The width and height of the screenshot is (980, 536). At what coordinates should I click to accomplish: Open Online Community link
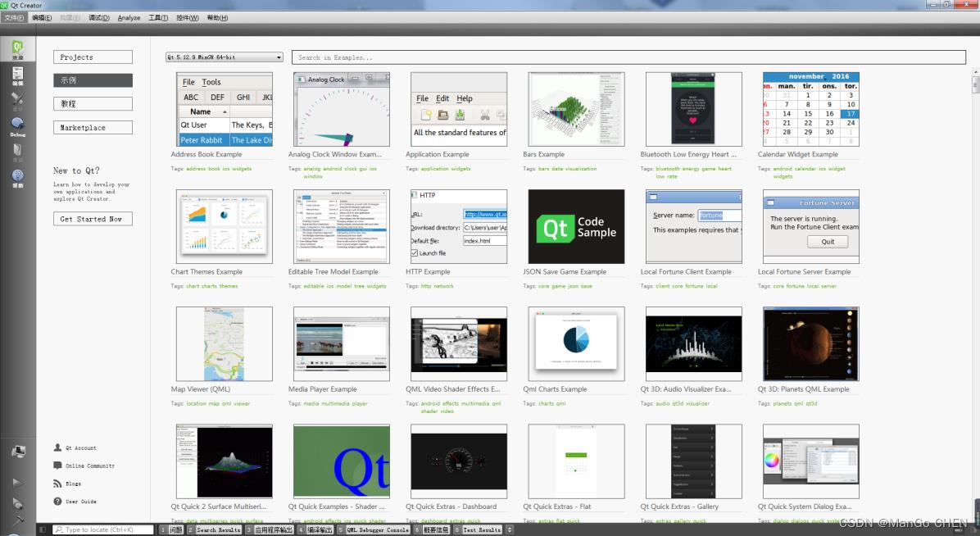tap(84, 466)
